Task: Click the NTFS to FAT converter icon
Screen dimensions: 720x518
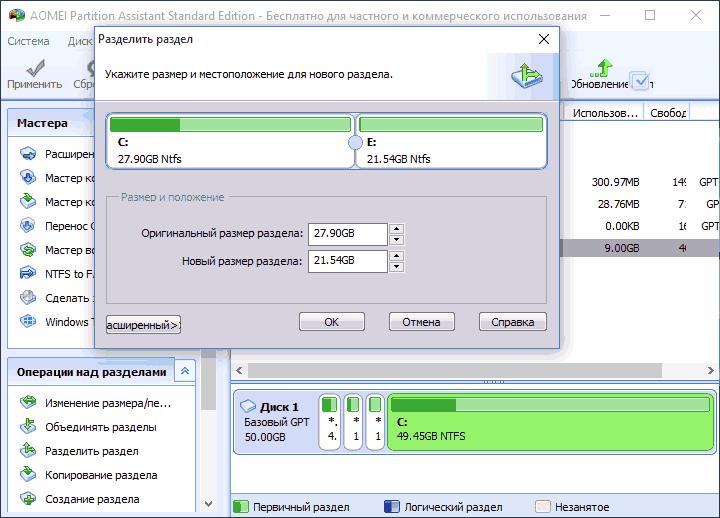Action: [28, 274]
